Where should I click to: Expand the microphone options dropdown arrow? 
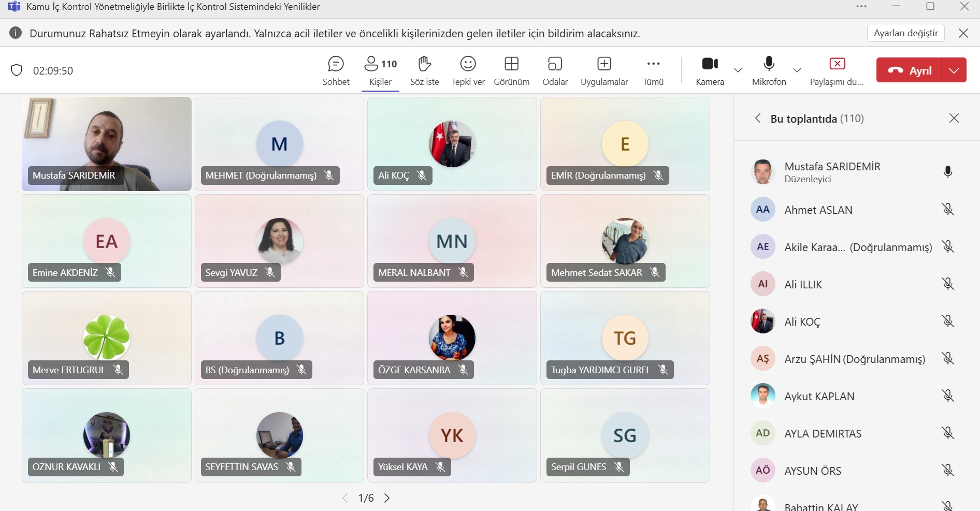(x=797, y=70)
